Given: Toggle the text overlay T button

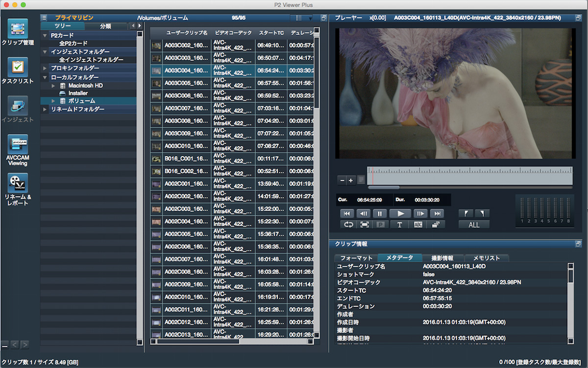Looking at the screenshot, I should 399,225.
